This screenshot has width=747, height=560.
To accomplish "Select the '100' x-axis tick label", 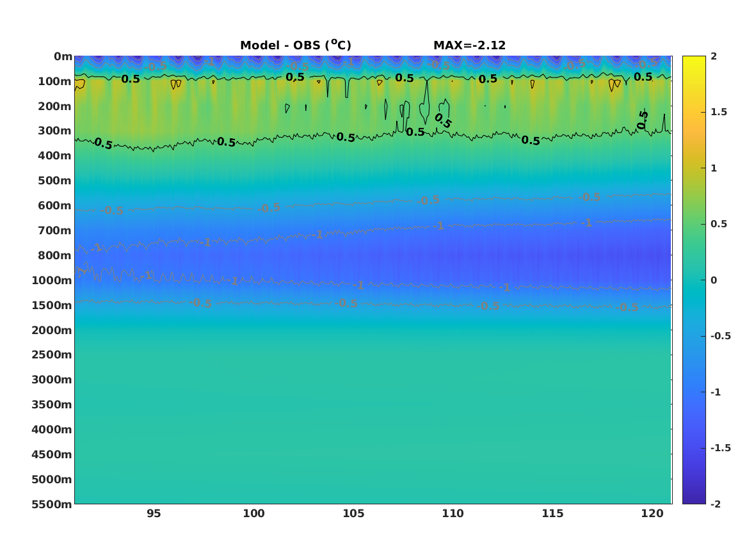I will [253, 513].
